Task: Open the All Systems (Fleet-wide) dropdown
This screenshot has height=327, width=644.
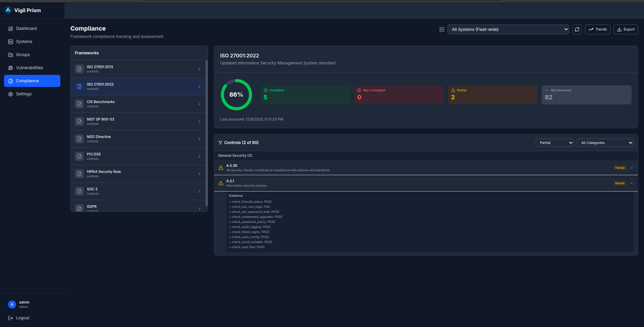Action: pyautogui.click(x=508, y=30)
